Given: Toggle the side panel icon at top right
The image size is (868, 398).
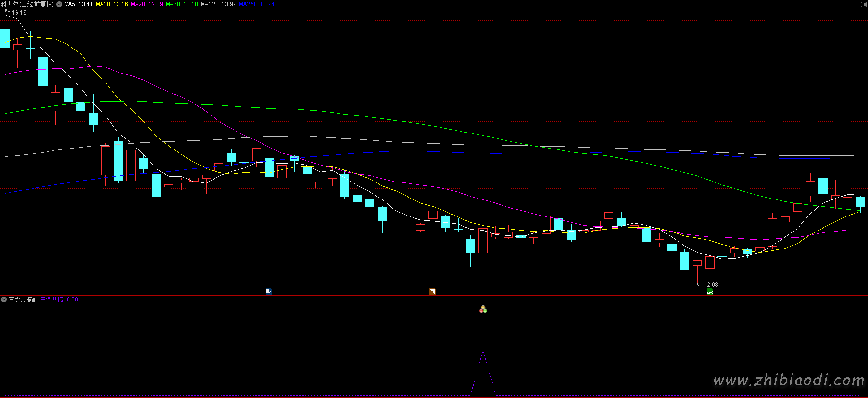Looking at the screenshot, I should click(x=863, y=4).
